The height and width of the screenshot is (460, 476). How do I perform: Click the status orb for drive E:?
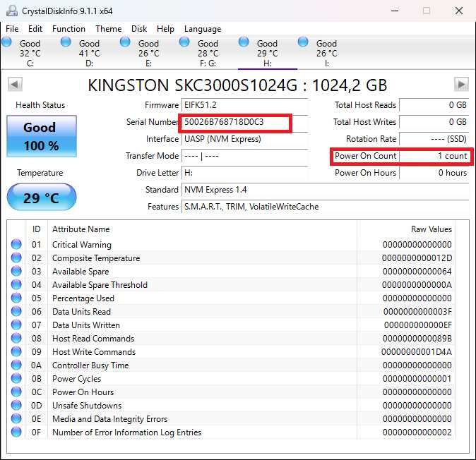[x=125, y=42]
